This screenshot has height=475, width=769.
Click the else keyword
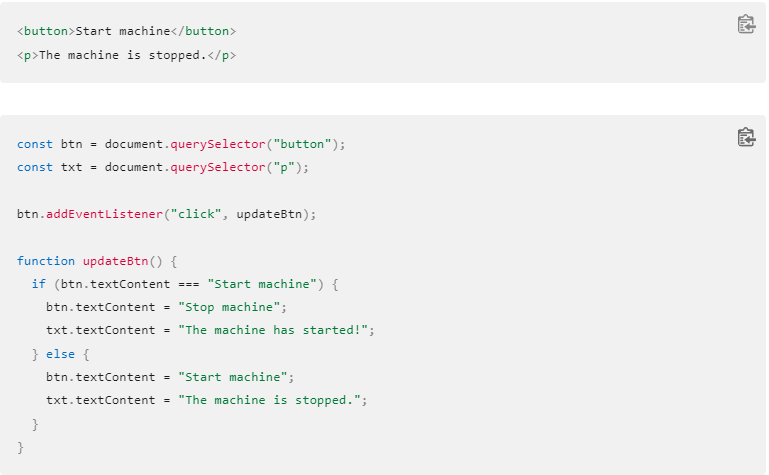60,354
